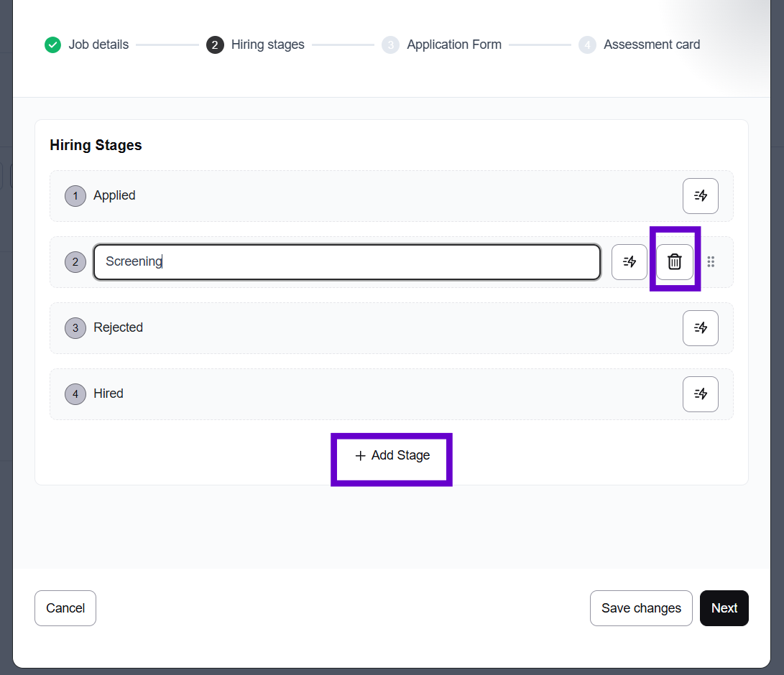Viewport: 784px width, 675px height.
Task: Open automation settings for Applied stage
Action: click(x=700, y=196)
